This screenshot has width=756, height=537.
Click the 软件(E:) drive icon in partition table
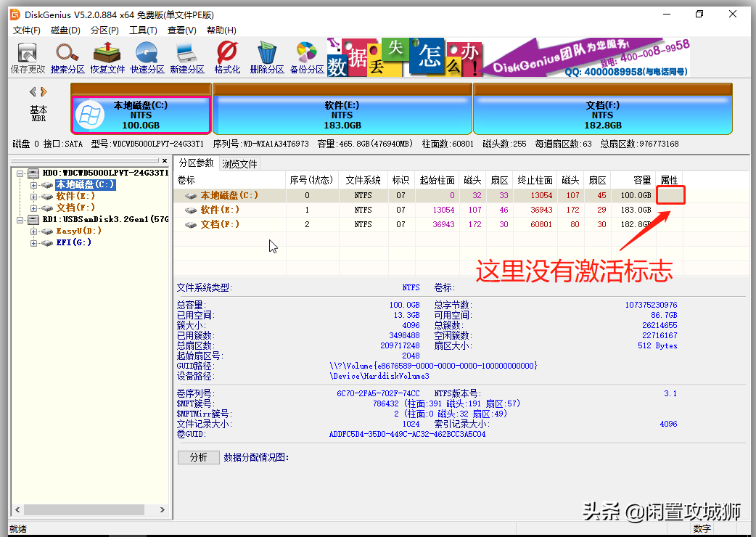tap(191, 210)
